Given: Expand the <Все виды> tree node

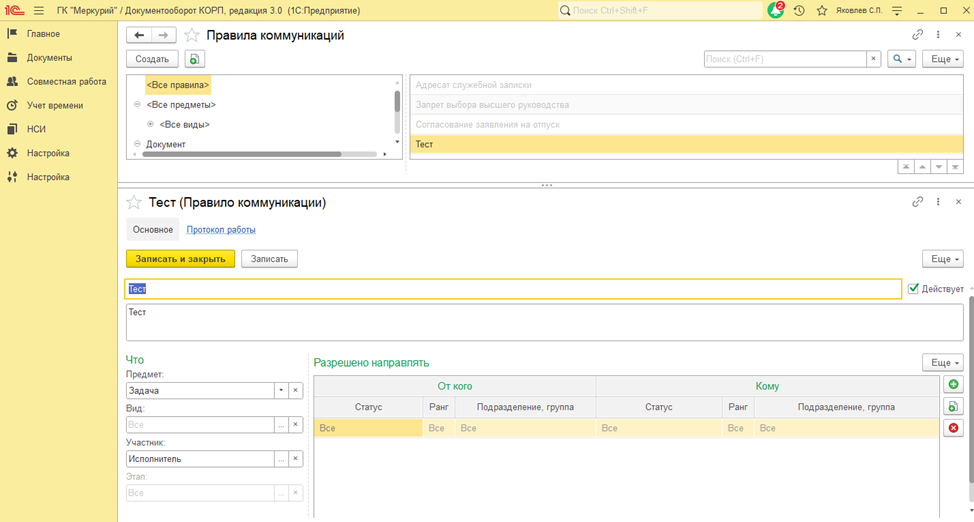Looking at the screenshot, I should click(x=150, y=124).
